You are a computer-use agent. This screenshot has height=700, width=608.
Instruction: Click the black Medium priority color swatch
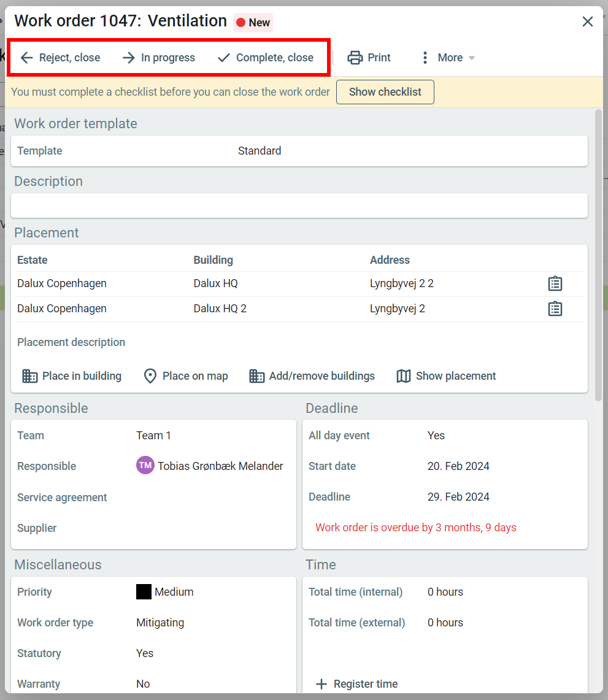[144, 592]
